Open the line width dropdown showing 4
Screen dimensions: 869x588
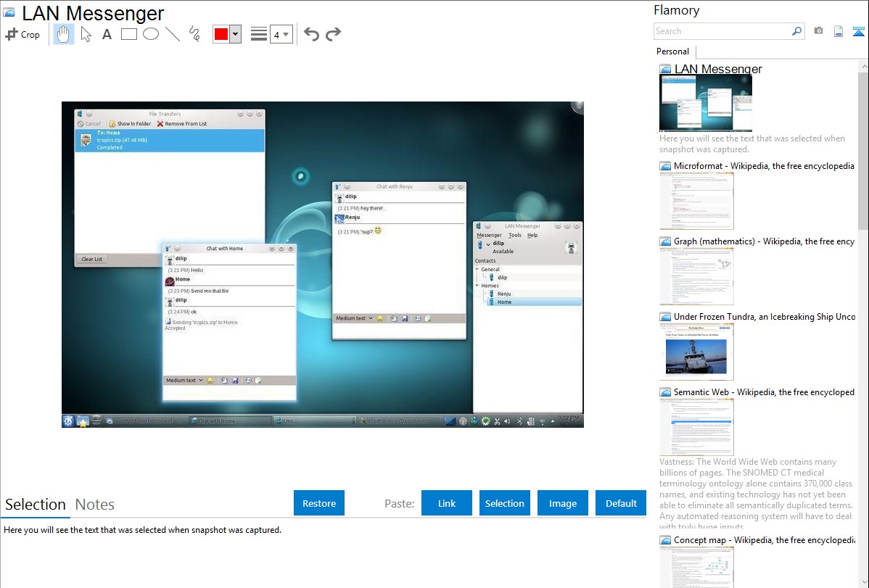point(281,34)
